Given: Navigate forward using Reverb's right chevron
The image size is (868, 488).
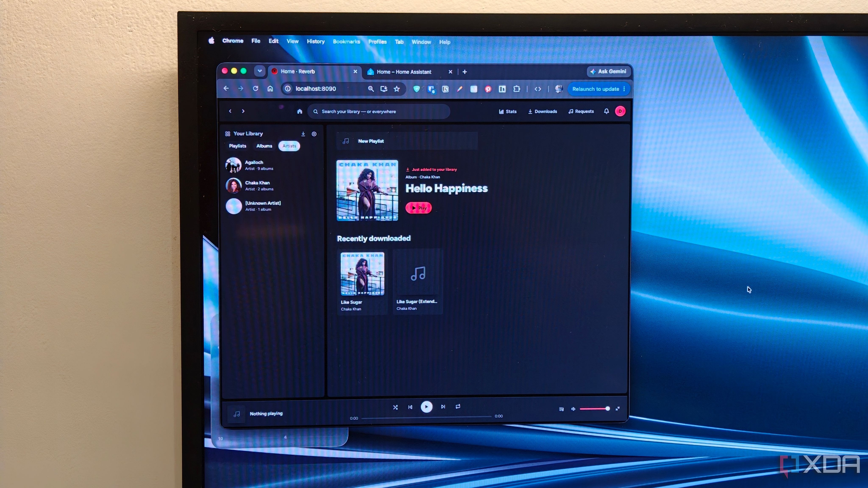Looking at the screenshot, I should pyautogui.click(x=243, y=111).
